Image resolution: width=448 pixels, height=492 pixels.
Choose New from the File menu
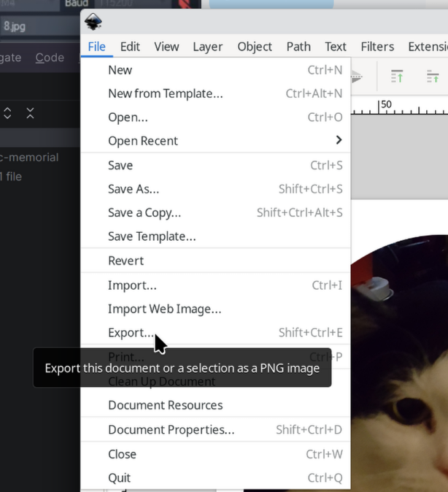tap(215, 69)
